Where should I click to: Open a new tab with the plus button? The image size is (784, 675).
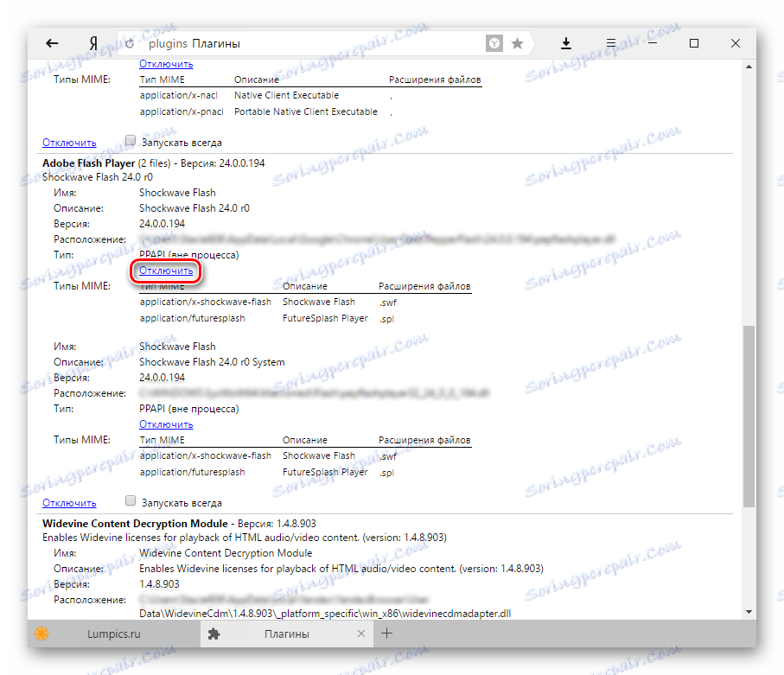pos(386,633)
